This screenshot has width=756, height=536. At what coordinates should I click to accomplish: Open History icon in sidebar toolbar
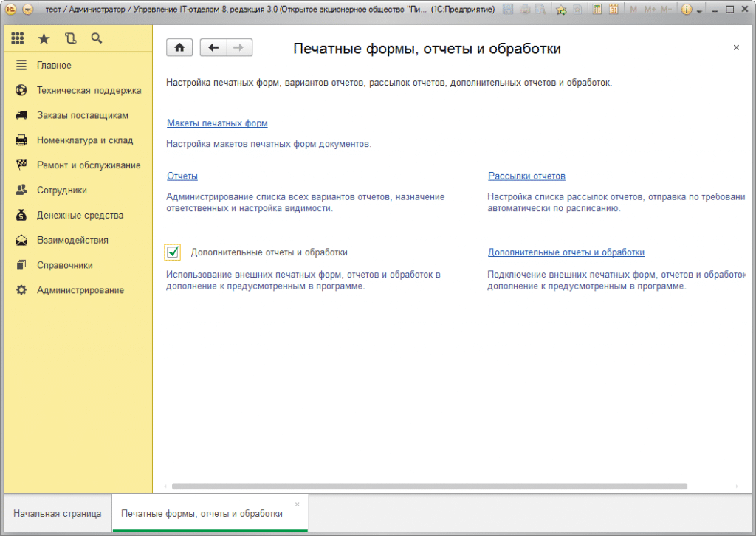[70, 38]
